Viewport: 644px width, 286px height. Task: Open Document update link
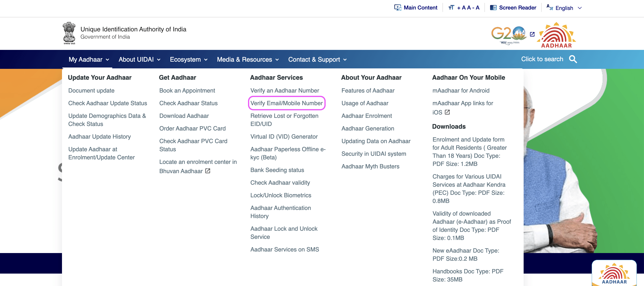pos(91,91)
